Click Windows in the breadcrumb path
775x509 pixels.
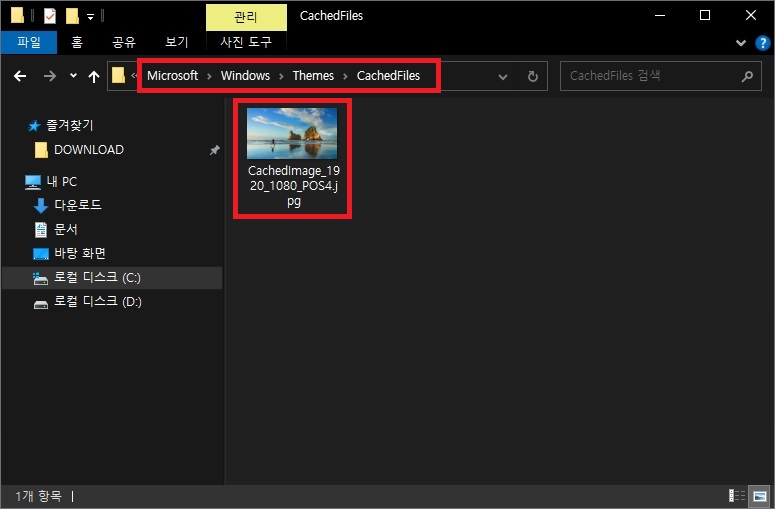pos(245,76)
